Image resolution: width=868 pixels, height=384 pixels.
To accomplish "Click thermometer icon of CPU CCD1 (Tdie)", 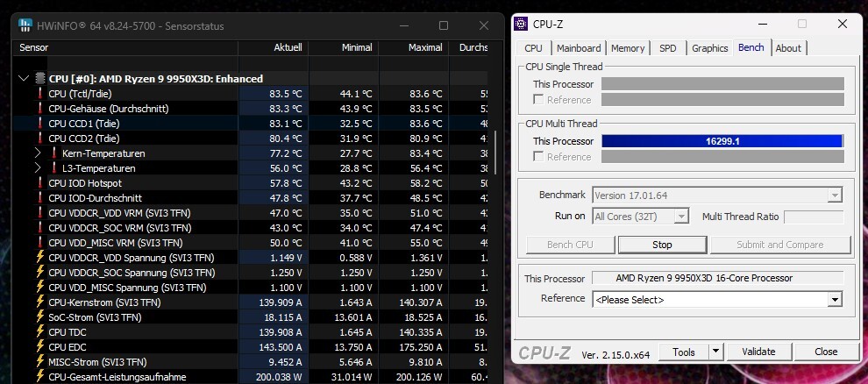I will (x=39, y=124).
